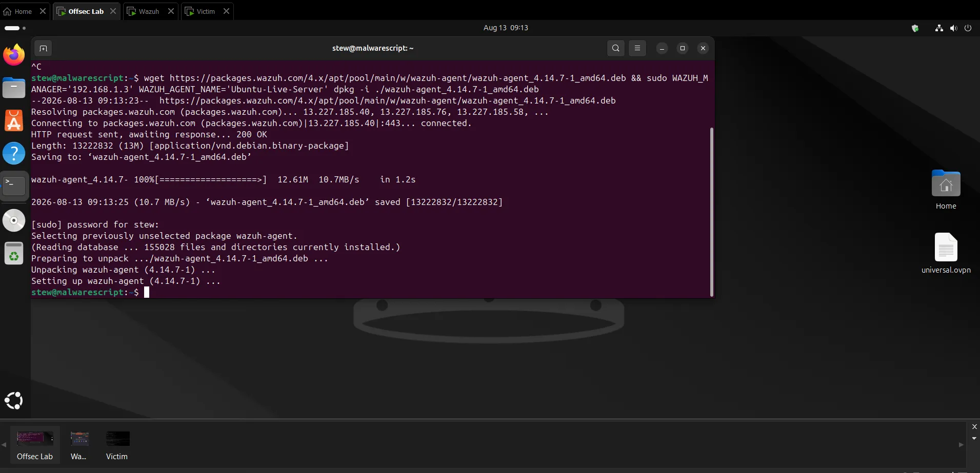Click the security shield icon in top bar

(x=915, y=28)
